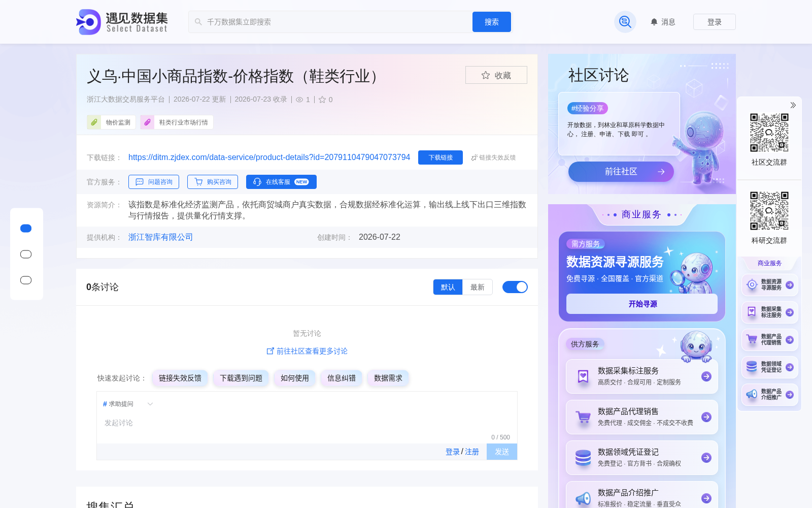The height and width of the screenshot is (508, 812).
Task: Go to 前往社区查看更多讨论 link
Action: click(307, 351)
